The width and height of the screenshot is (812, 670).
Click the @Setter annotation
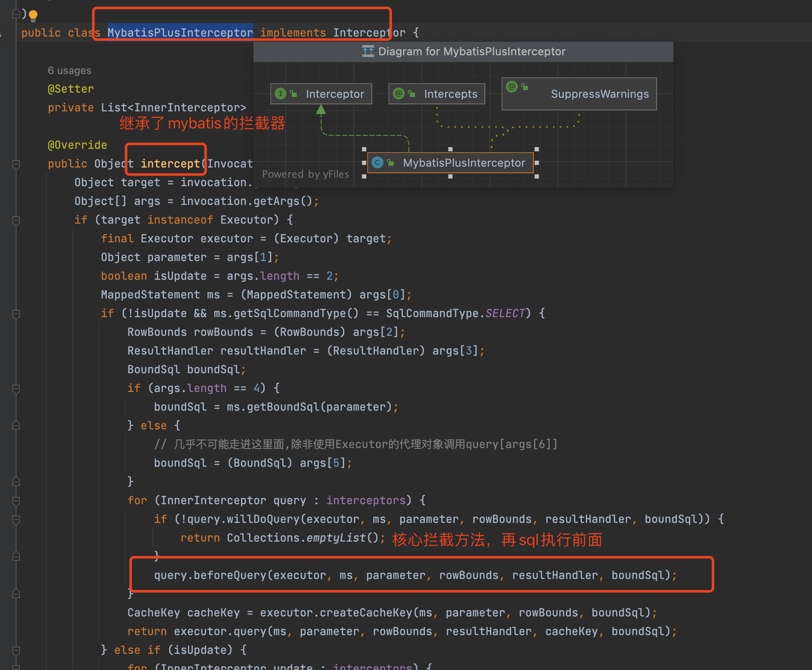click(71, 89)
